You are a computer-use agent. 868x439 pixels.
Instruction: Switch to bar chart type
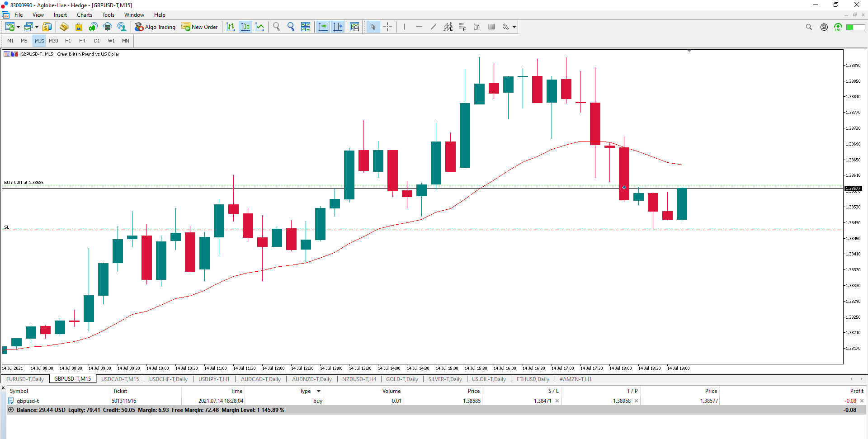click(x=231, y=27)
